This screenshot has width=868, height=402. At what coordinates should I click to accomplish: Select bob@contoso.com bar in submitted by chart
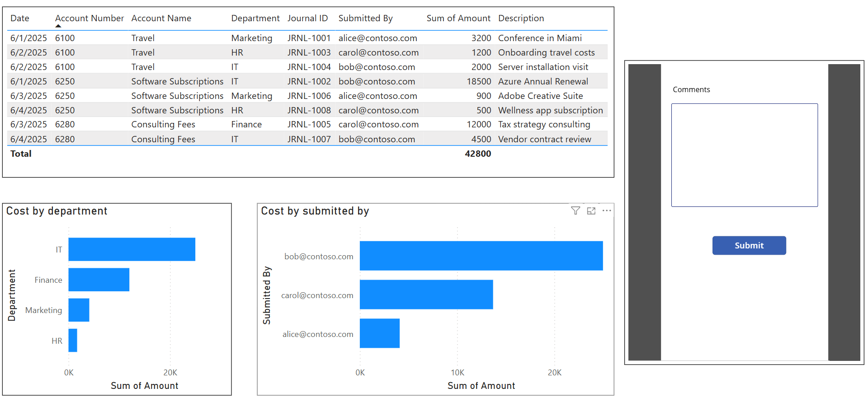pyautogui.click(x=481, y=256)
